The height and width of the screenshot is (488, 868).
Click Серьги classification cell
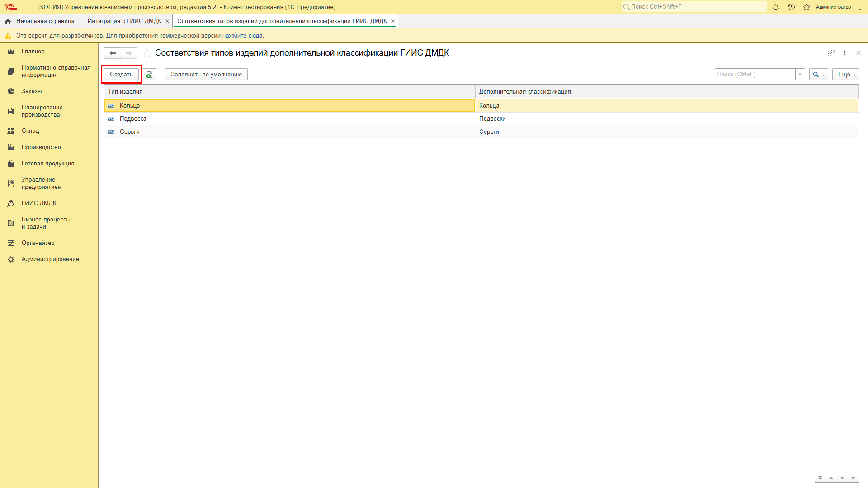tap(667, 132)
